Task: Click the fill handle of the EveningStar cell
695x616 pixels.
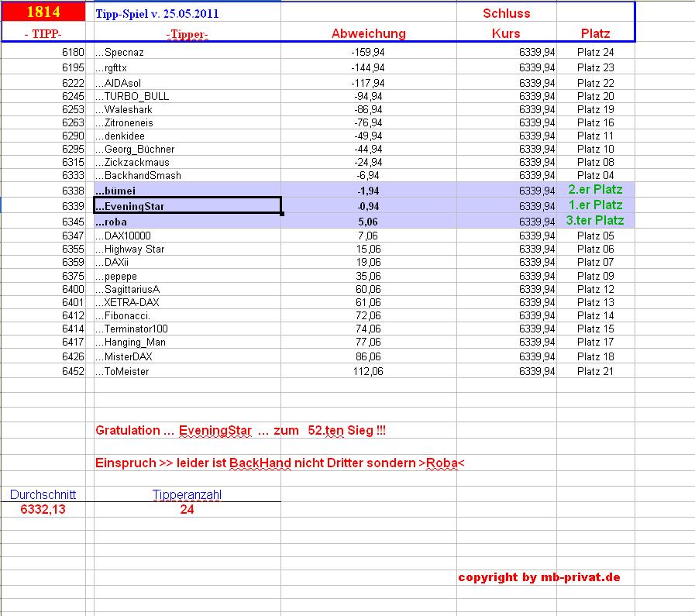Action: (x=282, y=214)
